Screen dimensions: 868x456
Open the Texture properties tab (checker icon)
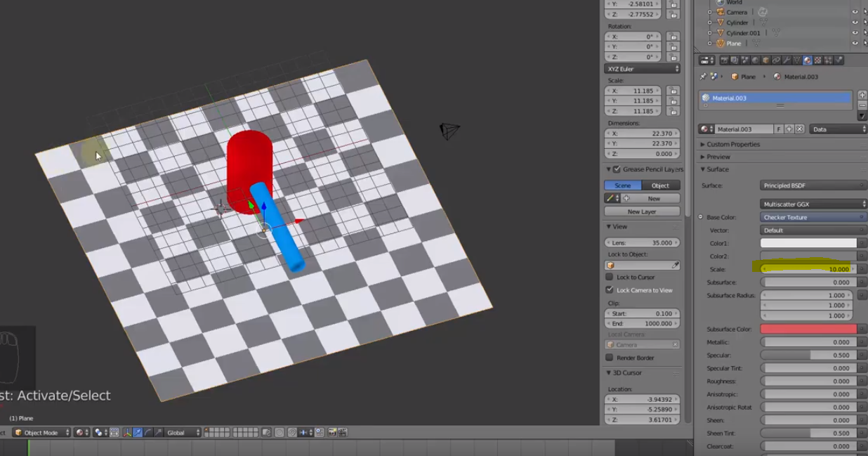818,60
